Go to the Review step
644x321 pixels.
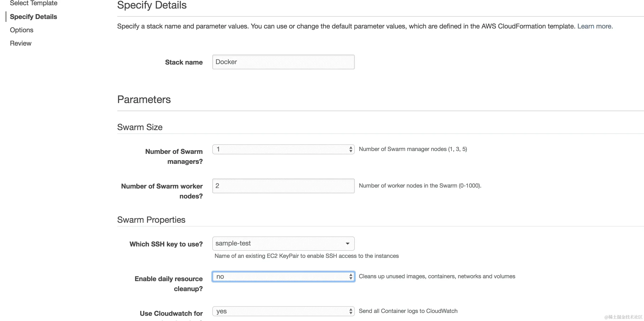[21, 43]
